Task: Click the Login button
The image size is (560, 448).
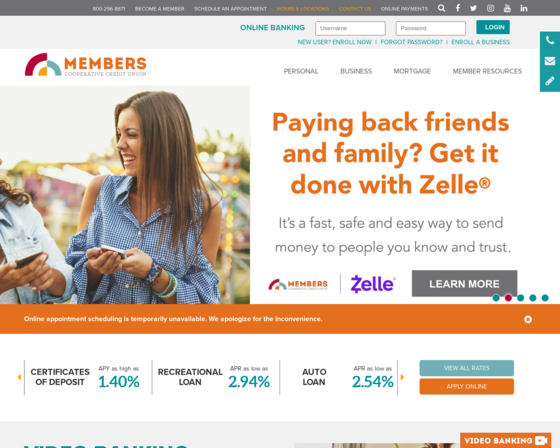Action: point(493,27)
